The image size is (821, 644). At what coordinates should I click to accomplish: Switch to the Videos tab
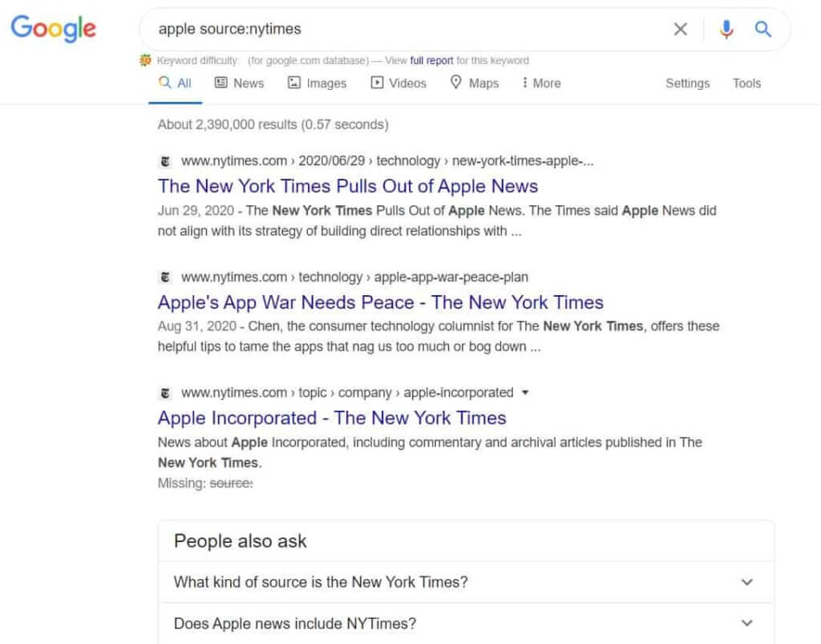pyautogui.click(x=398, y=83)
